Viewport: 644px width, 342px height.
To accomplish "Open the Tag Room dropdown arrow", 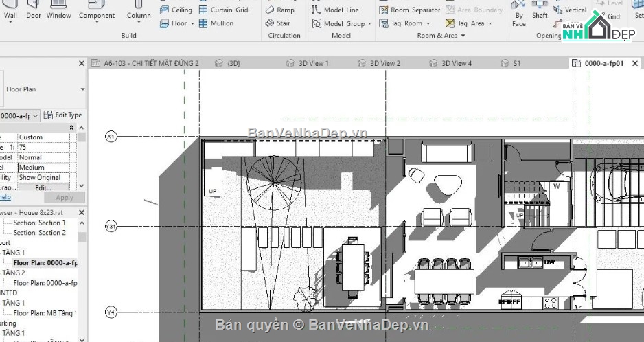I will tap(428, 24).
